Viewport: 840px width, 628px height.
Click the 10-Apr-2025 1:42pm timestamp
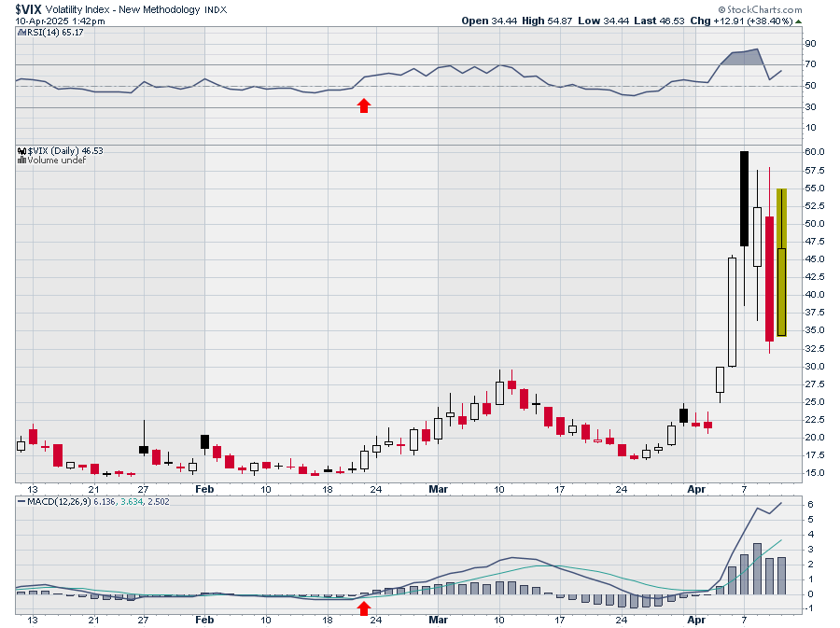tap(53, 21)
